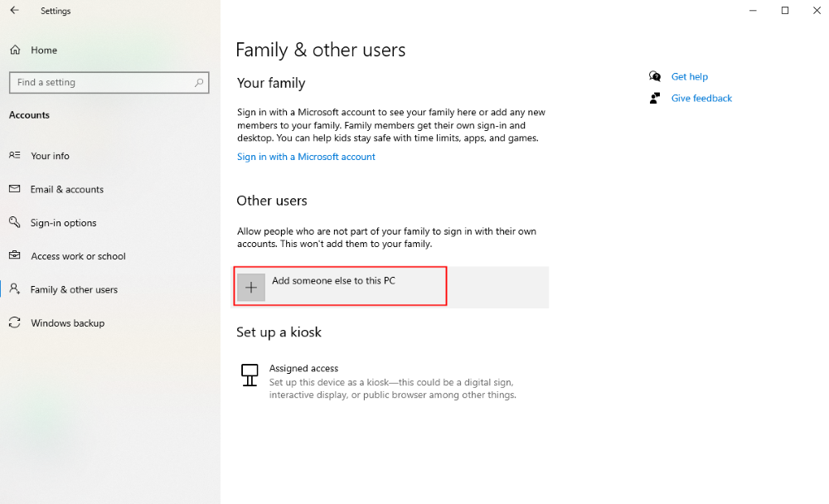Image resolution: width=829 pixels, height=504 pixels.
Task: Click the Assigned access kiosk monitor icon
Action: point(250,376)
